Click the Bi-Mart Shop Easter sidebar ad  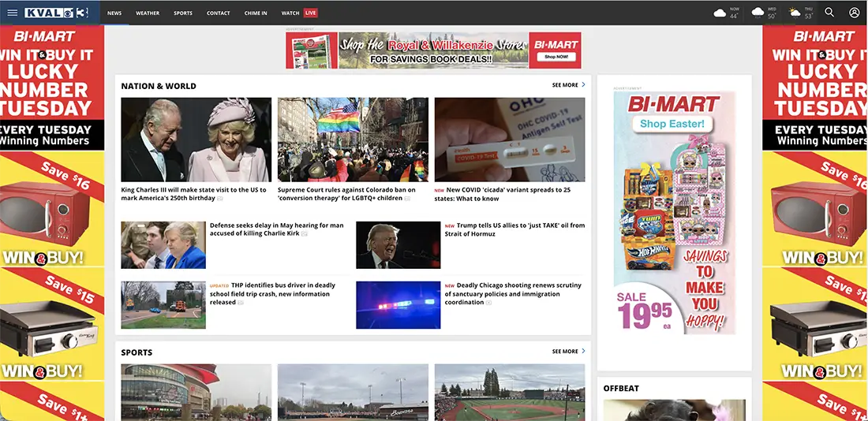(x=674, y=212)
